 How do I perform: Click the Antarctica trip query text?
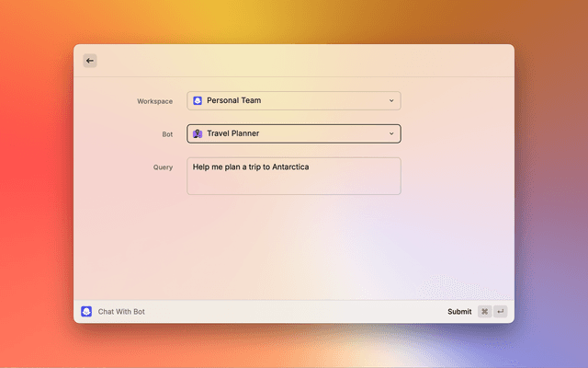pos(251,167)
